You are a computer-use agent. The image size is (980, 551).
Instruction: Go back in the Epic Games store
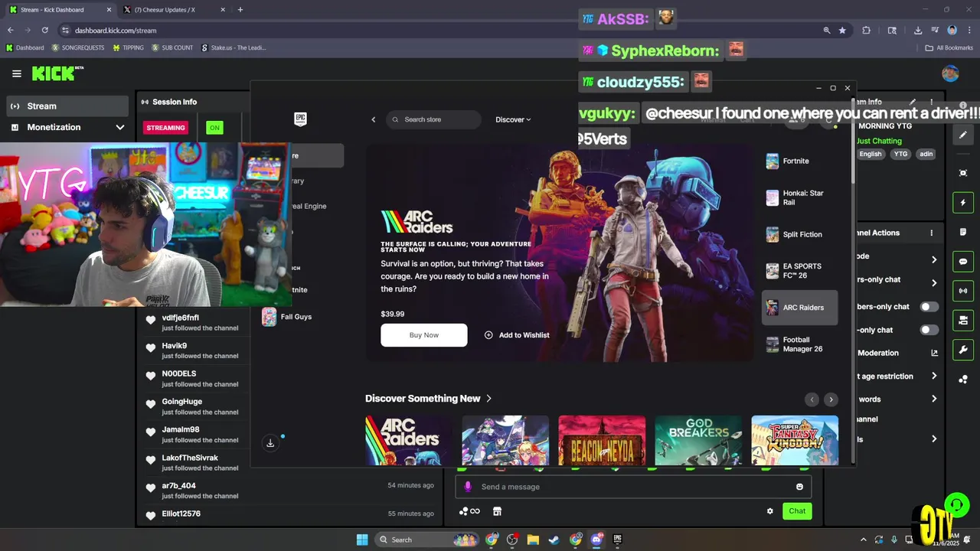pos(374,119)
